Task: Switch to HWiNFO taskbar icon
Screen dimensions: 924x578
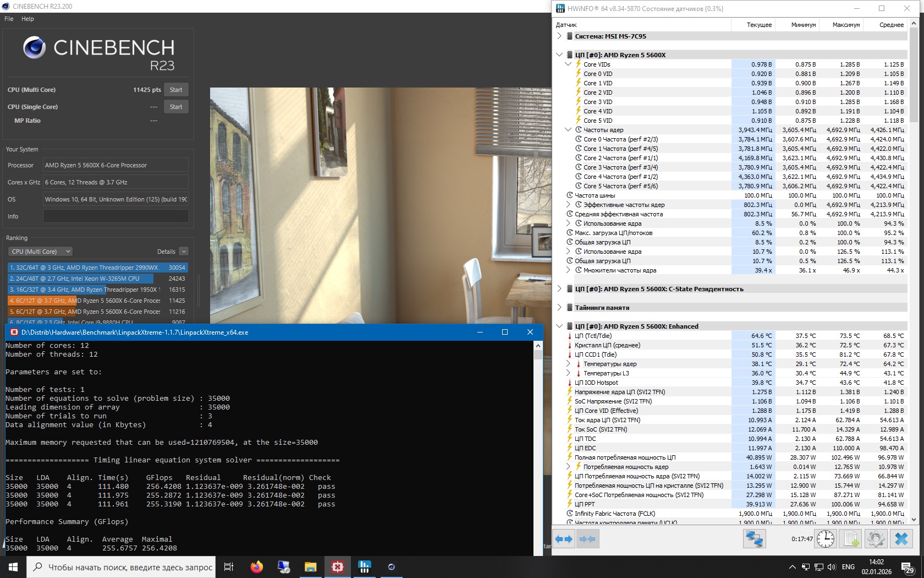Action: point(364,566)
